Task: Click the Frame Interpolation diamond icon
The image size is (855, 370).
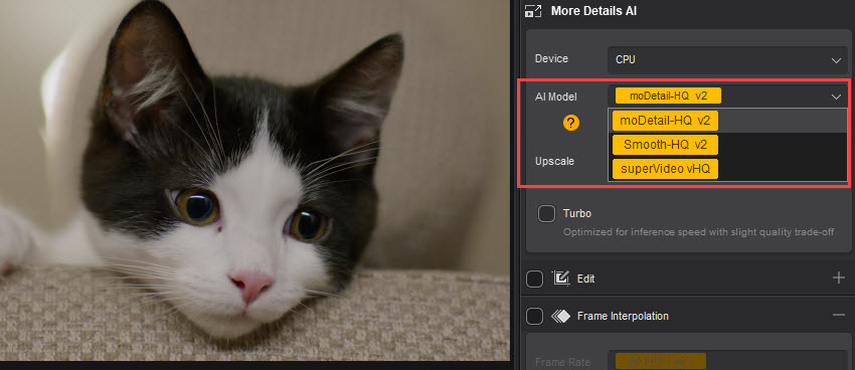Action: pos(560,316)
